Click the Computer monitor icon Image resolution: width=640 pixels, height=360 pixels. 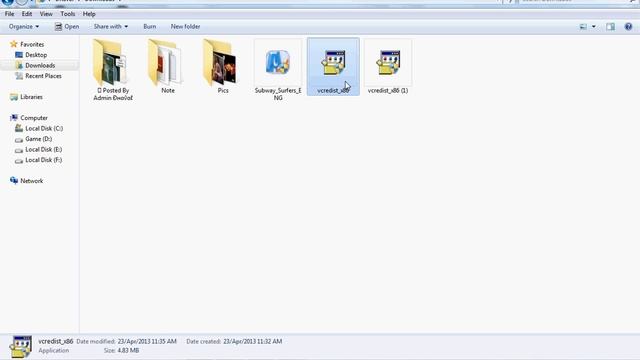pos(14,118)
